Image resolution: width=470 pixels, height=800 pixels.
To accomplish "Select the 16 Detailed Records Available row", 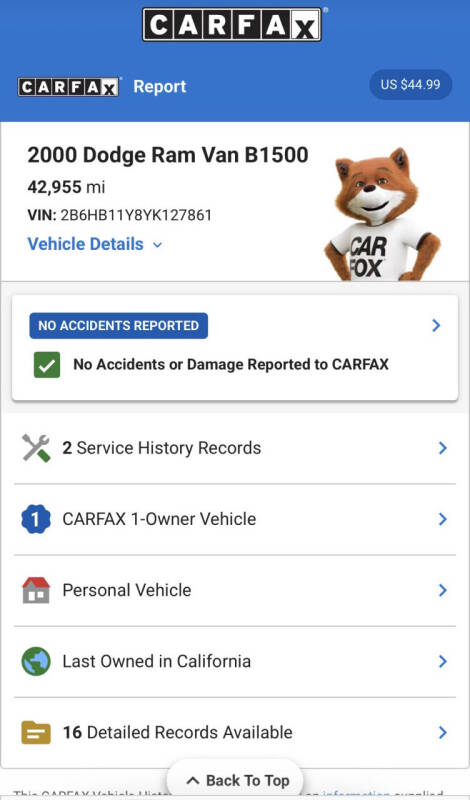I will [x=235, y=733].
